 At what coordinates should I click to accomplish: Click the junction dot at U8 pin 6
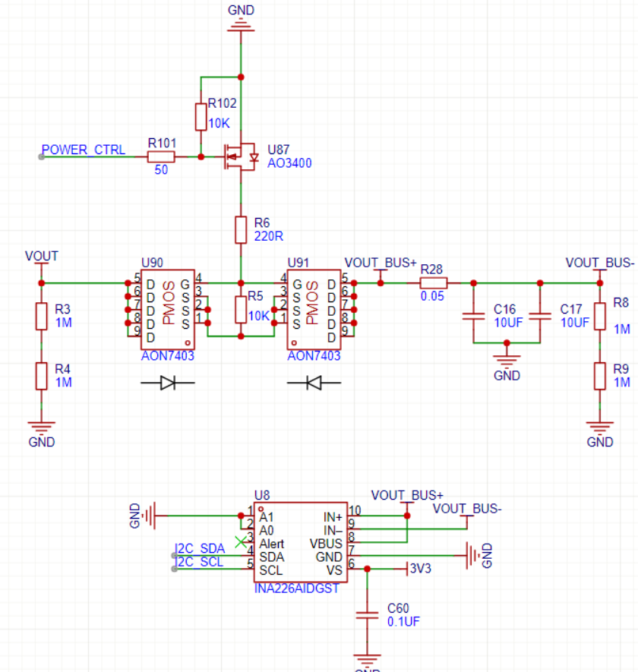(x=367, y=569)
